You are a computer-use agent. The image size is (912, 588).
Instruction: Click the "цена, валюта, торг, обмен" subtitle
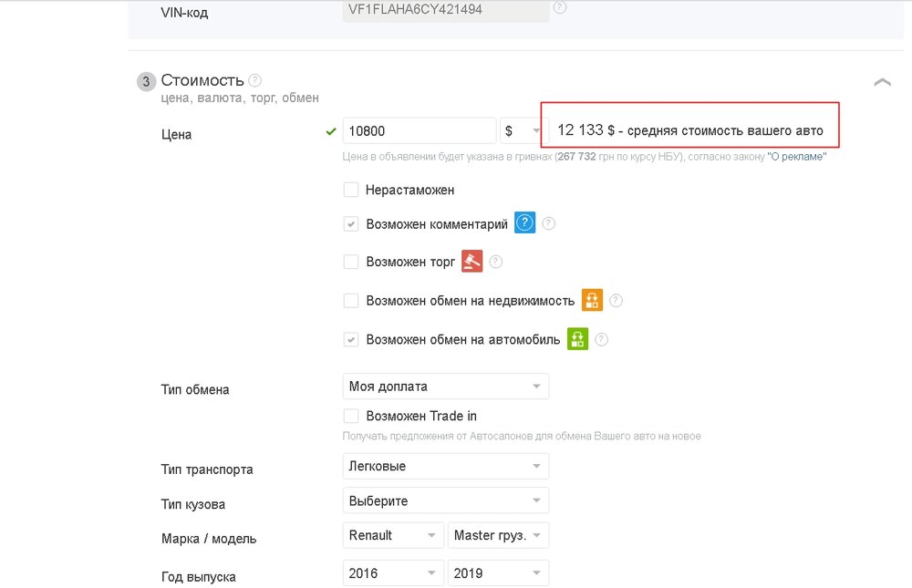[240, 98]
